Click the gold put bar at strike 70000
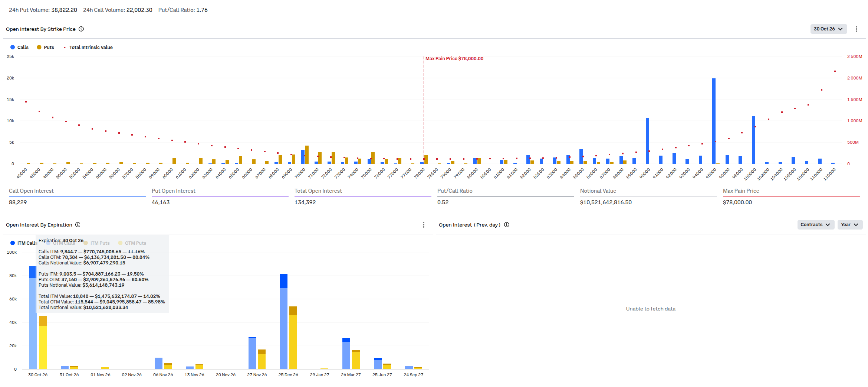Image resolution: width=868 pixels, height=387 pixels. 307,155
